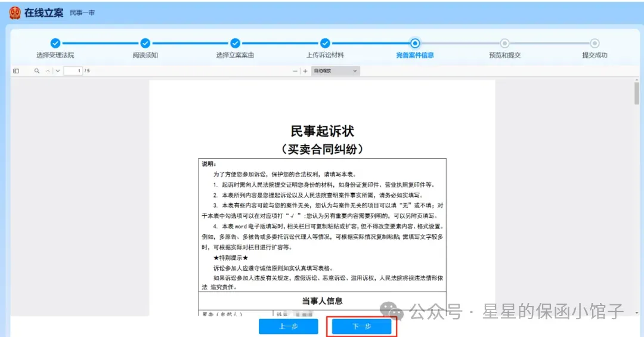Click the page number input field

(73, 71)
